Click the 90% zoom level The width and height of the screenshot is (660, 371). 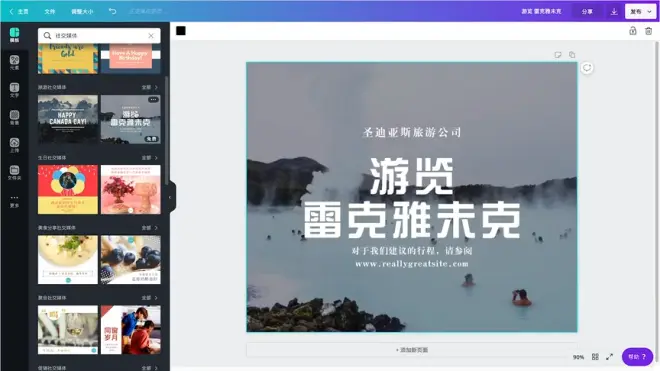(578, 357)
